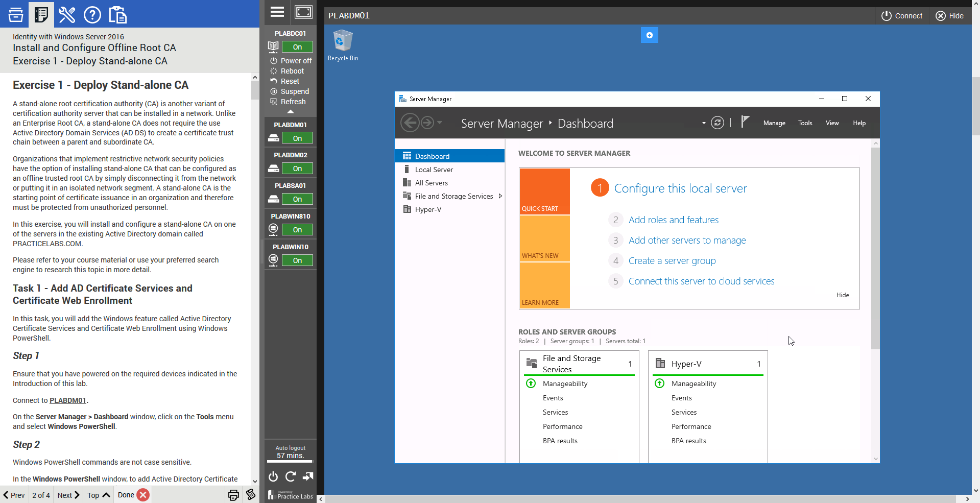Collapse the PLABDC01 power options arrow
980x503 pixels.
[x=291, y=111]
